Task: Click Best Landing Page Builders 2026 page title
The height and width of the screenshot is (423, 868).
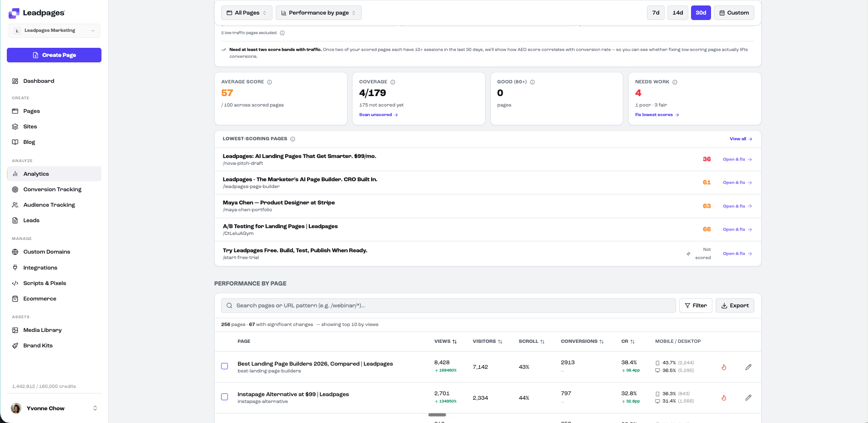Action: click(315, 364)
